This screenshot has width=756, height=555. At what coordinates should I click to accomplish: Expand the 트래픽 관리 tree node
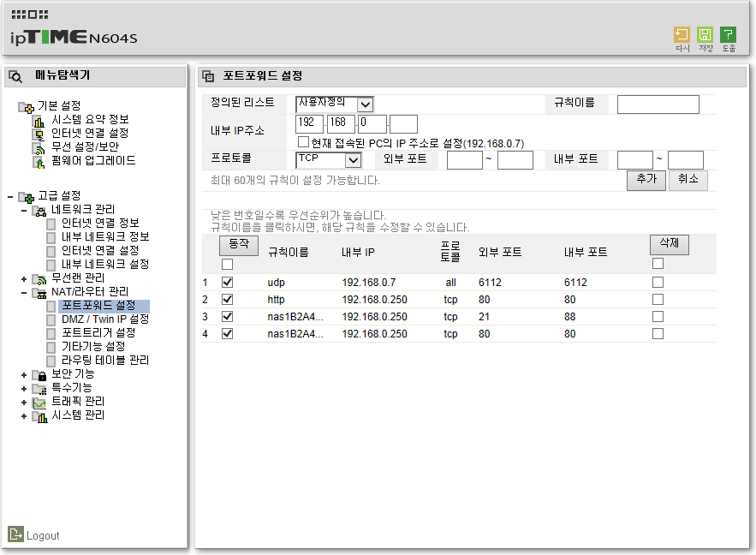coord(24,403)
